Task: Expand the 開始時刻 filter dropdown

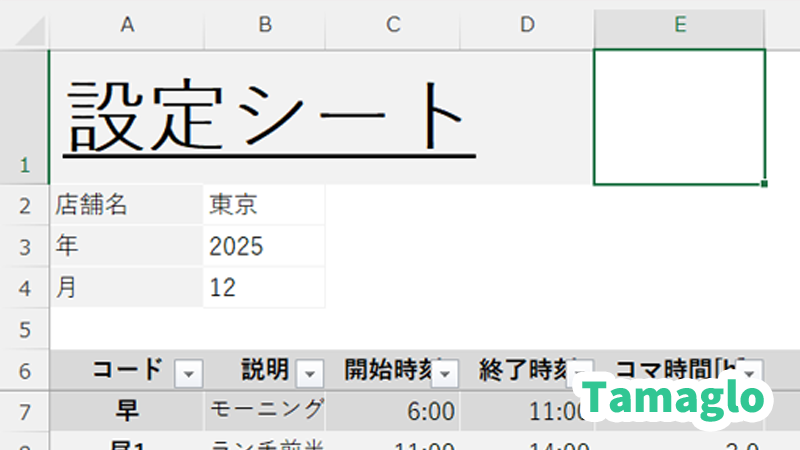Action: click(446, 373)
